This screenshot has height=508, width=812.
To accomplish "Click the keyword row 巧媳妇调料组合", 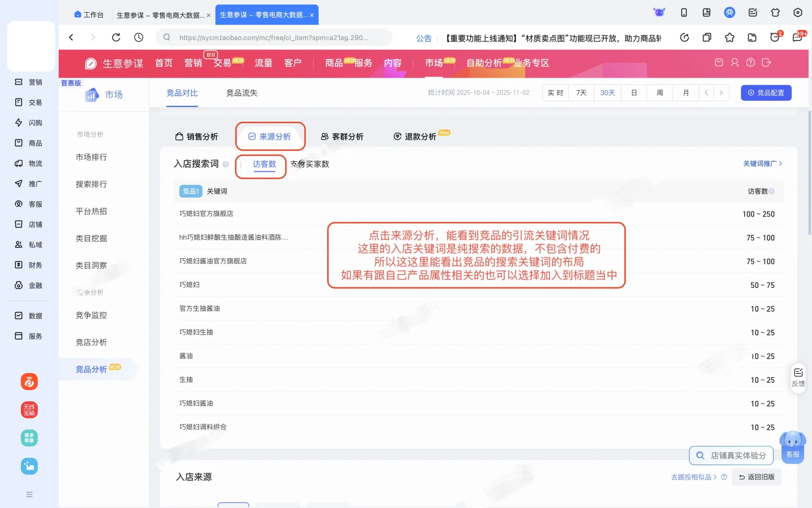I will [x=479, y=427].
